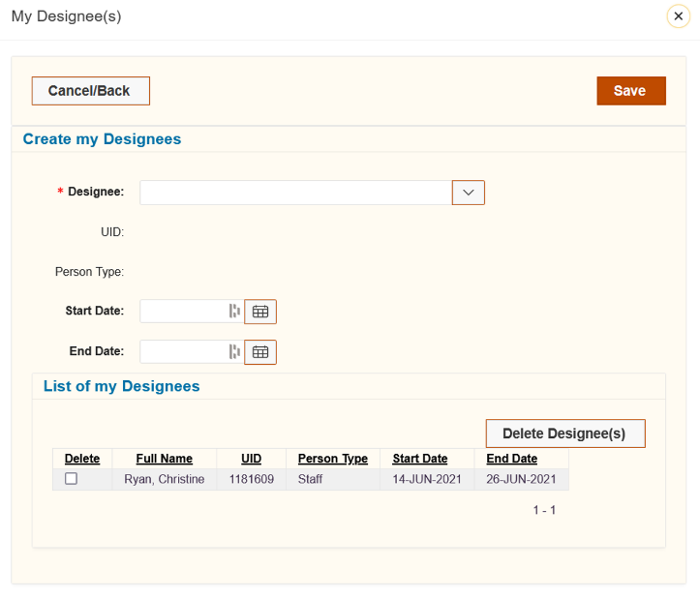The image size is (700, 598).
Task: Sort table by End Date column header
Action: [511, 459]
